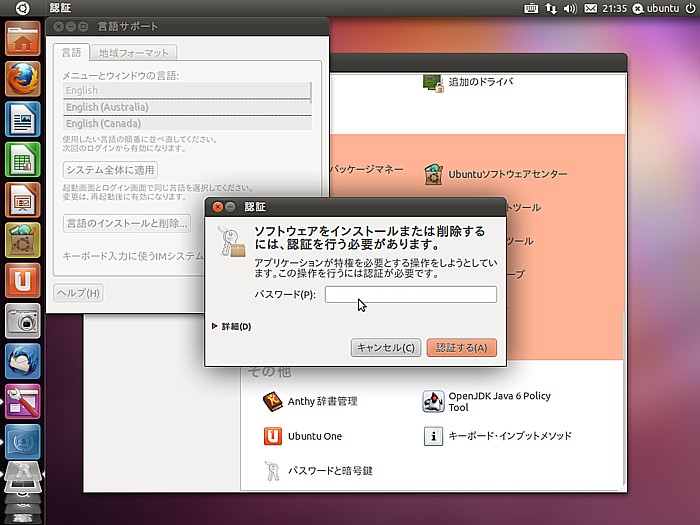
Task: Click the パスワード(P) input field
Action: (410, 295)
